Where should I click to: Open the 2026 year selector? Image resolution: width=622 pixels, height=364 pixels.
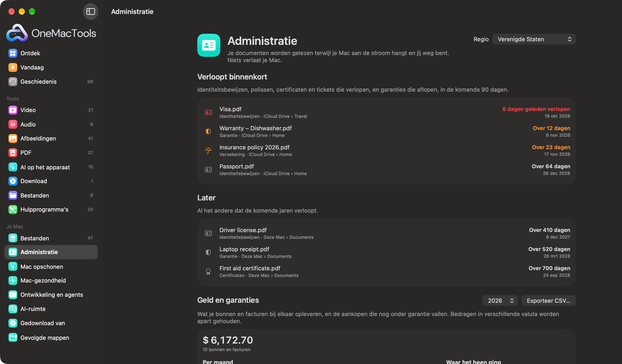[x=500, y=301]
